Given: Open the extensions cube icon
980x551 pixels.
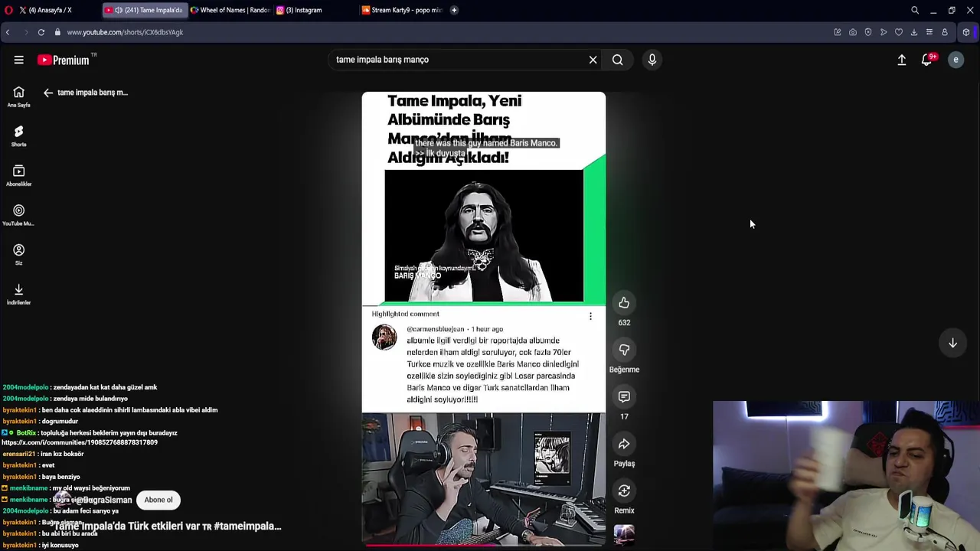Looking at the screenshot, I should click(966, 32).
